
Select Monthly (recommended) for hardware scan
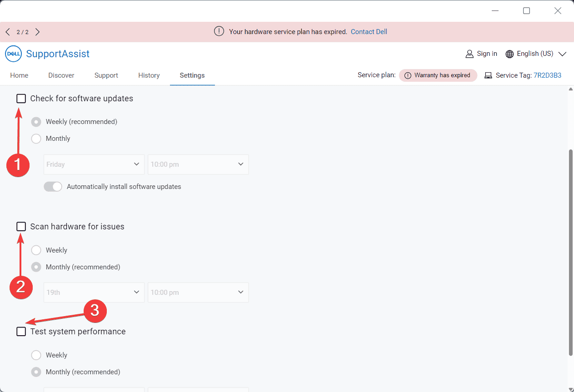tap(36, 267)
